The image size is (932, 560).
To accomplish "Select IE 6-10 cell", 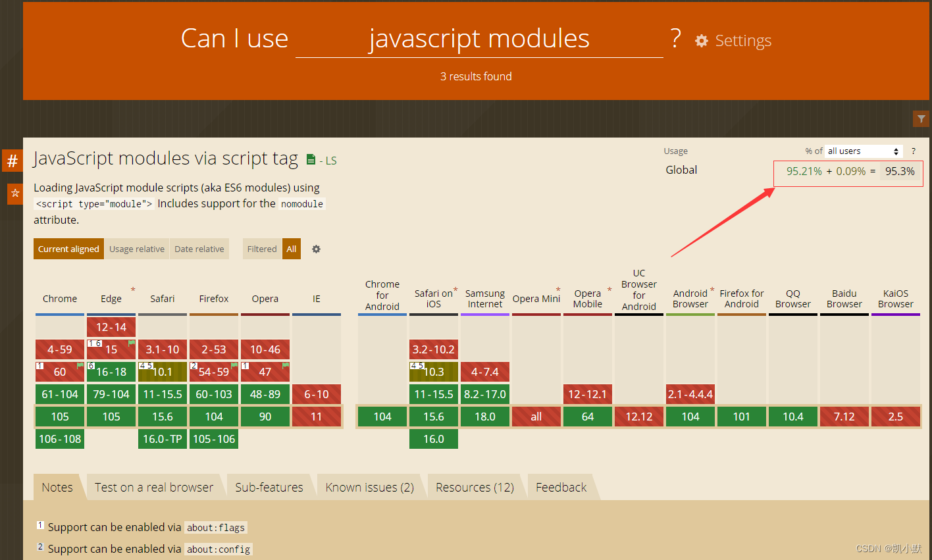I will [317, 394].
